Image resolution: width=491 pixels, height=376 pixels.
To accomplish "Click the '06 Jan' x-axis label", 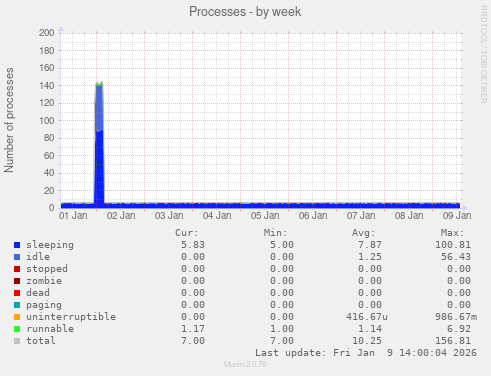I will point(313,216).
